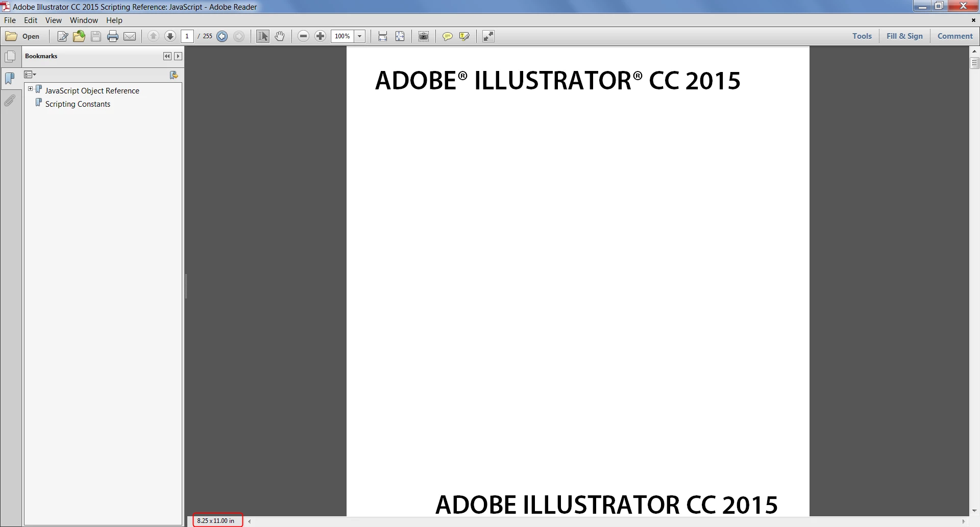980x527 pixels.
Task: Select the JavaScript Object Reference bookmark
Action: [x=92, y=90]
